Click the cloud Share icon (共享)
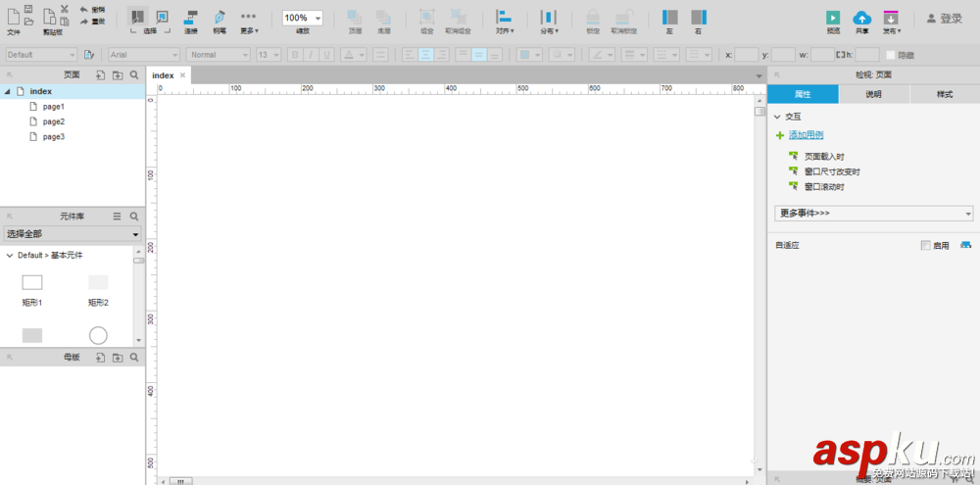This screenshot has height=485, width=980. (861, 18)
